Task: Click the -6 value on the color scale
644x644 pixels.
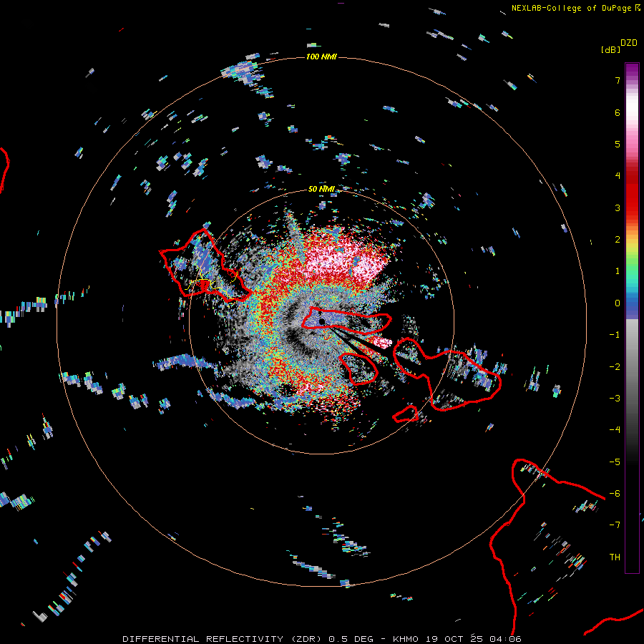Action: [x=615, y=494]
